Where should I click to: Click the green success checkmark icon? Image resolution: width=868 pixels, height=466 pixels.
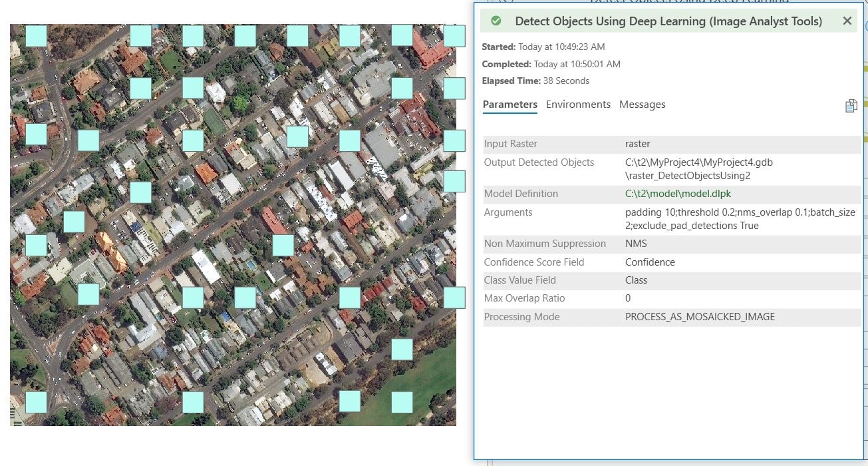[x=496, y=21]
